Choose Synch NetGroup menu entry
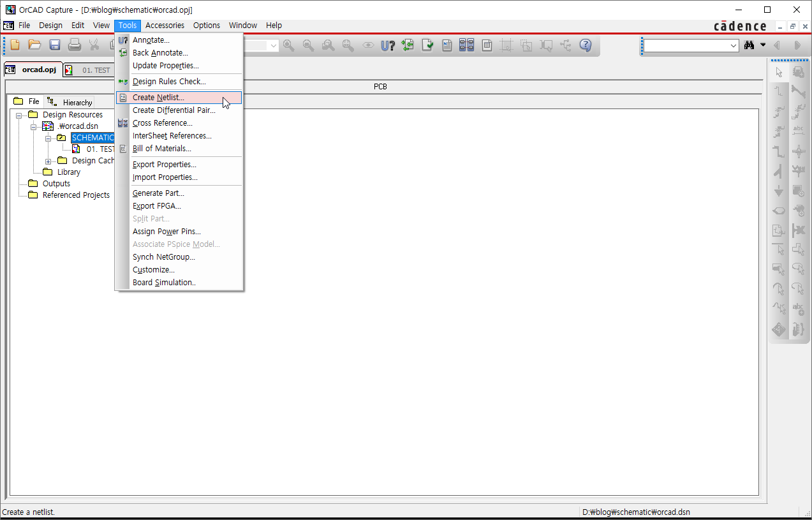812x520 pixels. coord(179,257)
